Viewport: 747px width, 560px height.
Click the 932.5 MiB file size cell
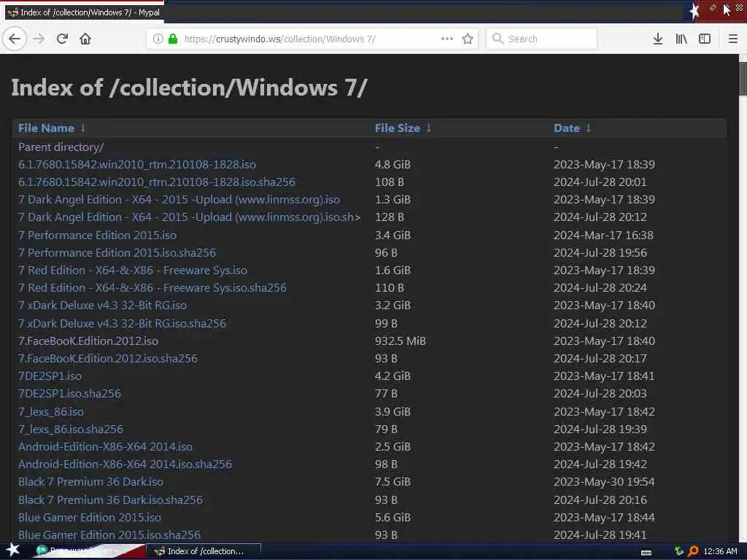(400, 341)
